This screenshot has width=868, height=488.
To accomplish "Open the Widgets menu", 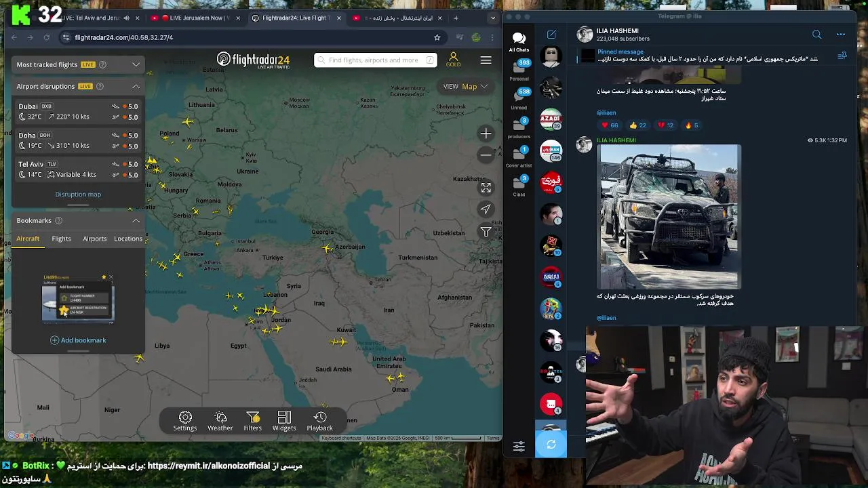I will [x=284, y=421].
